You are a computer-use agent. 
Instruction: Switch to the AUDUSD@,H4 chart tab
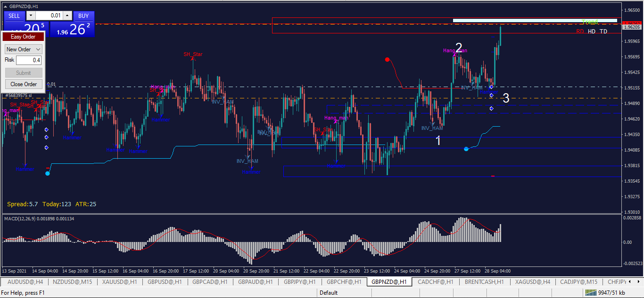[x=25, y=282]
